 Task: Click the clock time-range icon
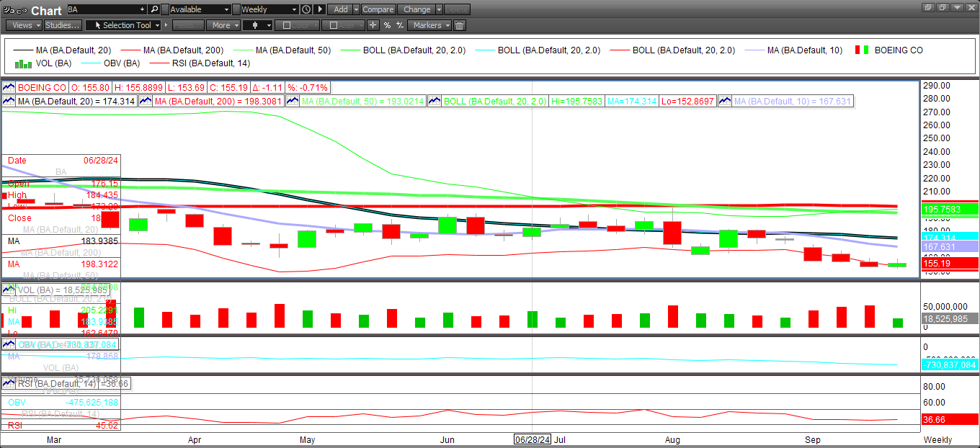(306, 9)
